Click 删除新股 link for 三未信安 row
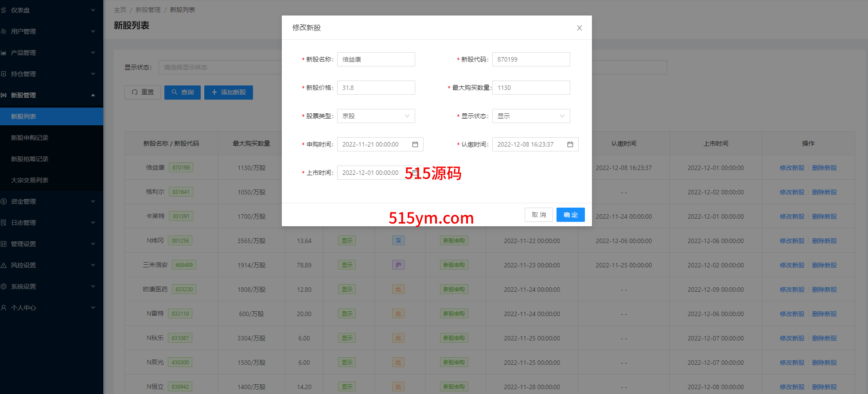The height and width of the screenshot is (394, 868). [x=824, y=265]
